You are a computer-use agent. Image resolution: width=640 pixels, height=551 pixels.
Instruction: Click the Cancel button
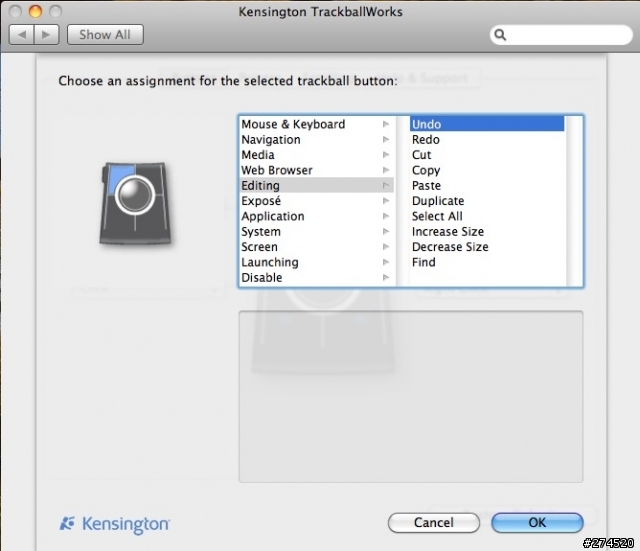click(433, 522)
